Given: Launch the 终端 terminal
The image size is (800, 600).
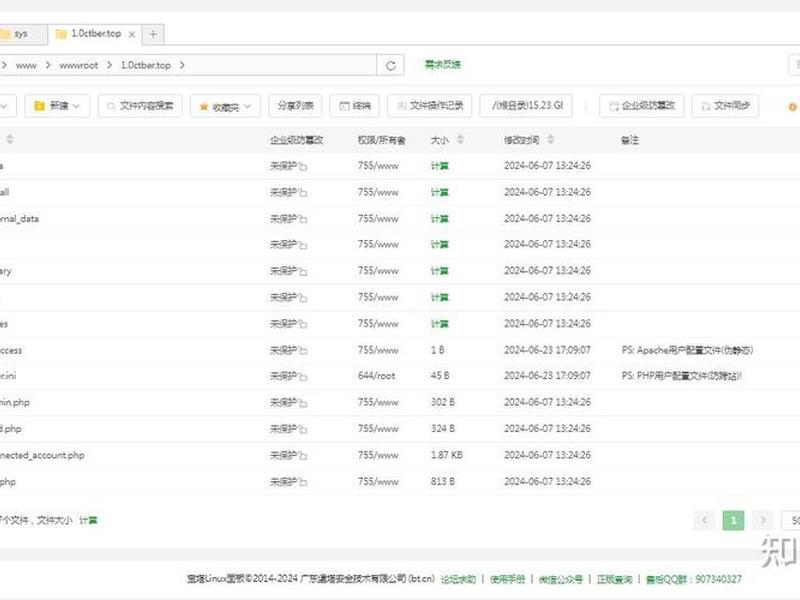Looking at the screenshot, I should [355, 106].
